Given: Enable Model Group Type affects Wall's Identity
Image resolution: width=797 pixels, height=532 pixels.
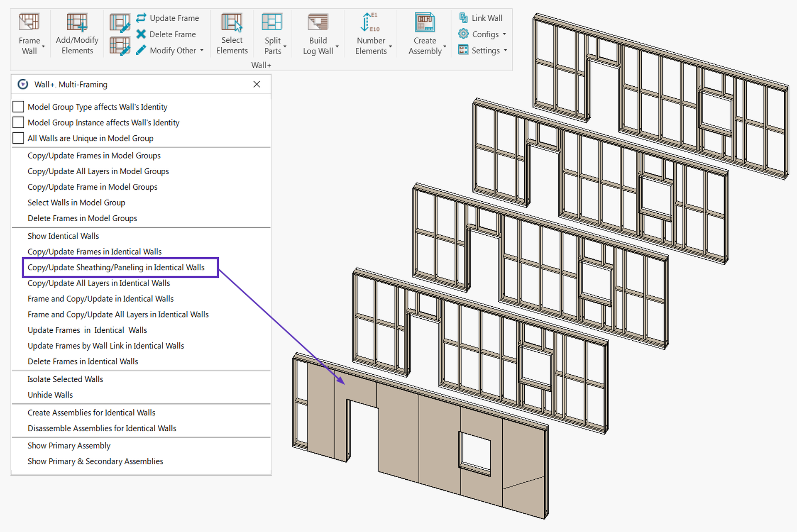Looking at the screenshot, I should (18, 106).
